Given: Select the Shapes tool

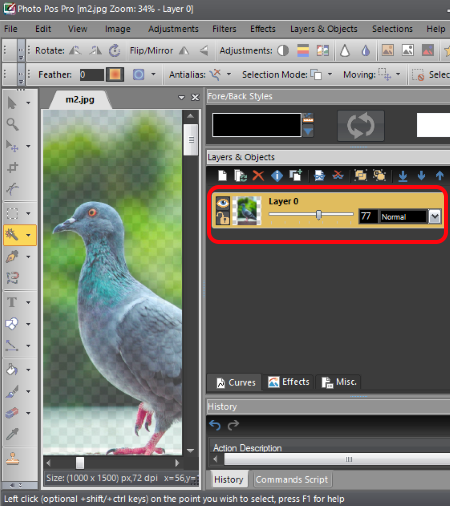Looking at the screenshot, I should click(x=12, y=324).
